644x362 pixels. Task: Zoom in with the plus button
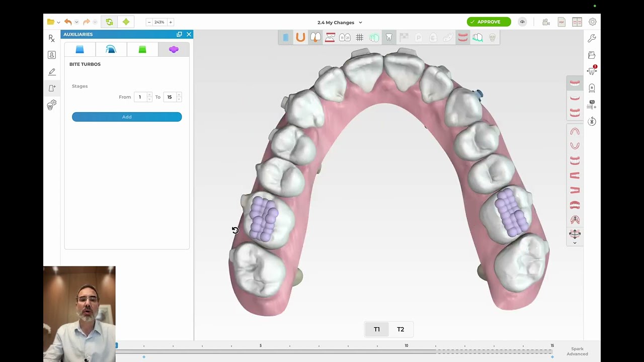tap(171, 22)
